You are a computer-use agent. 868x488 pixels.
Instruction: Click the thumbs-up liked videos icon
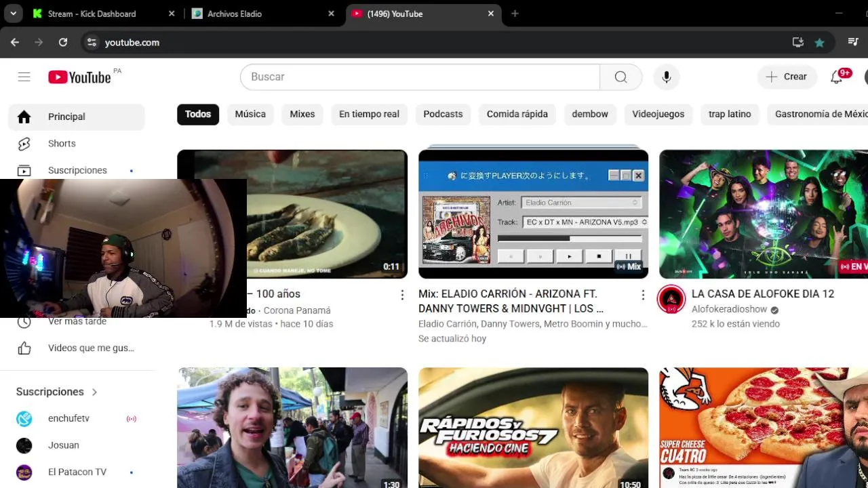coord(24,348)
